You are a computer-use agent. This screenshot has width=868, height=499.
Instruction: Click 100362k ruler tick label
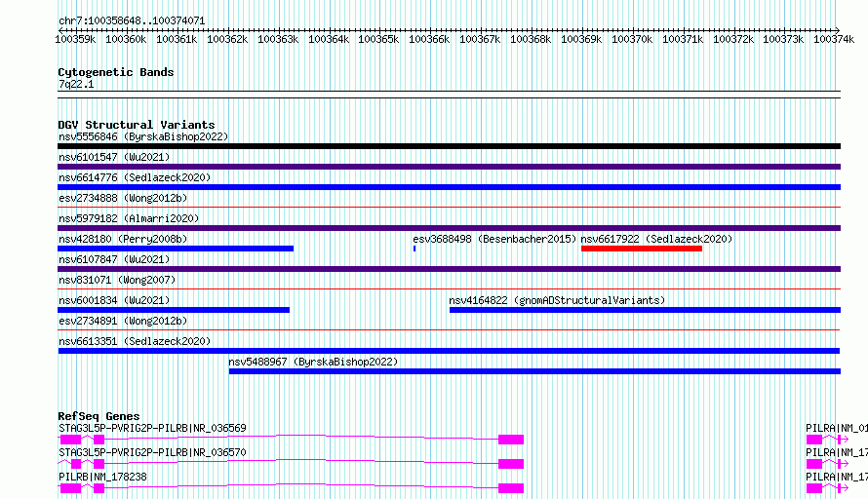227,39
